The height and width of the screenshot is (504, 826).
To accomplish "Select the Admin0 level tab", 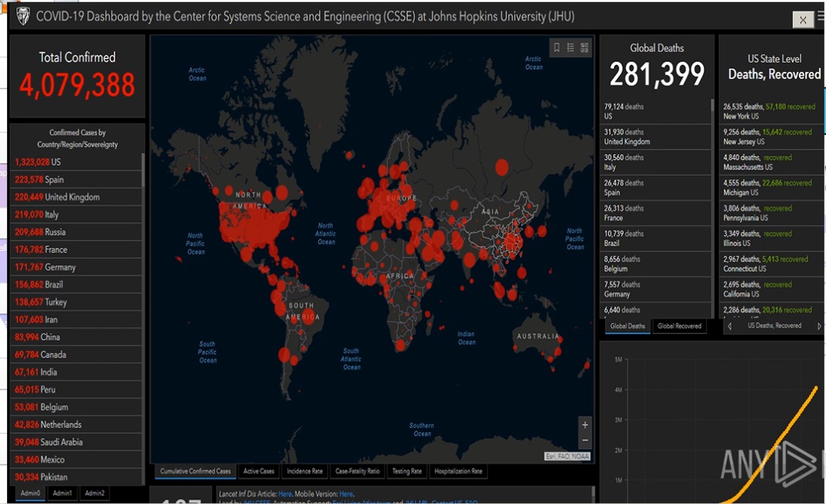I will pos(30,493).
